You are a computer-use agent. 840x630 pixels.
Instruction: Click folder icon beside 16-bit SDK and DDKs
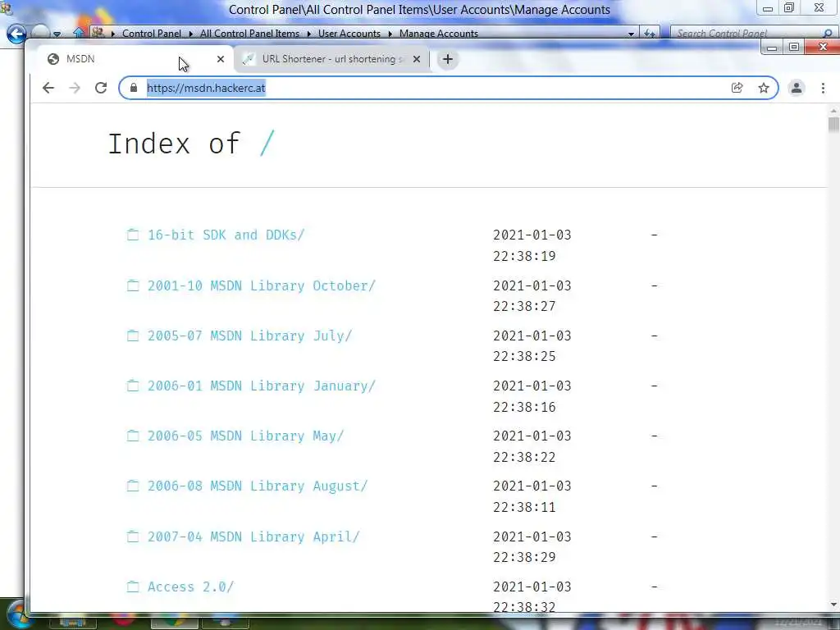click(133, 235)
